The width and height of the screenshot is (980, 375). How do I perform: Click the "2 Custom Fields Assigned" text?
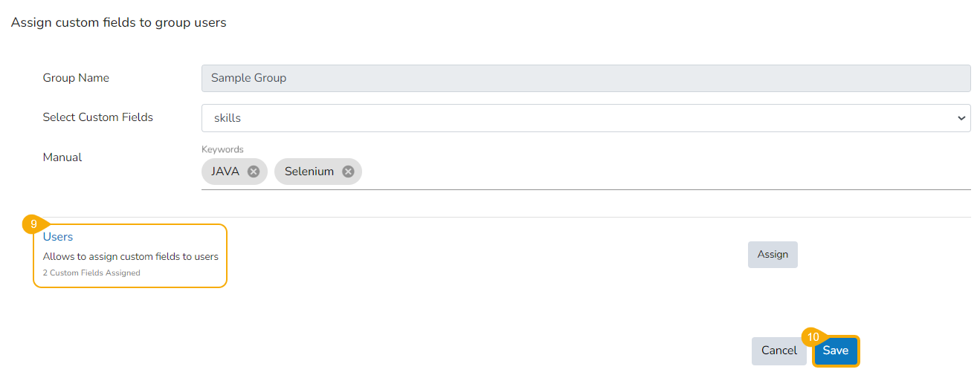coord(91,273)
